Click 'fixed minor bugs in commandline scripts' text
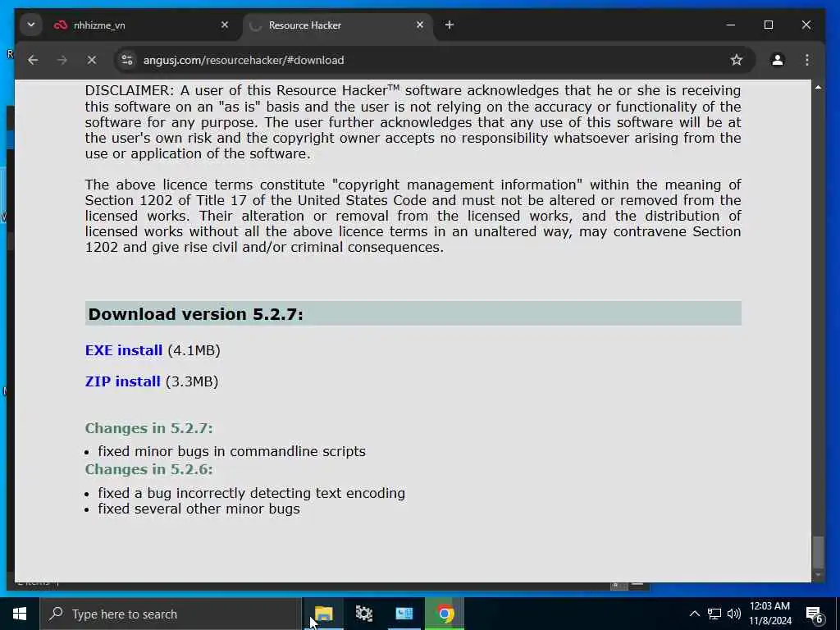Image resolution: width=840 pixels, height=630 pixels. pos(231,452)
